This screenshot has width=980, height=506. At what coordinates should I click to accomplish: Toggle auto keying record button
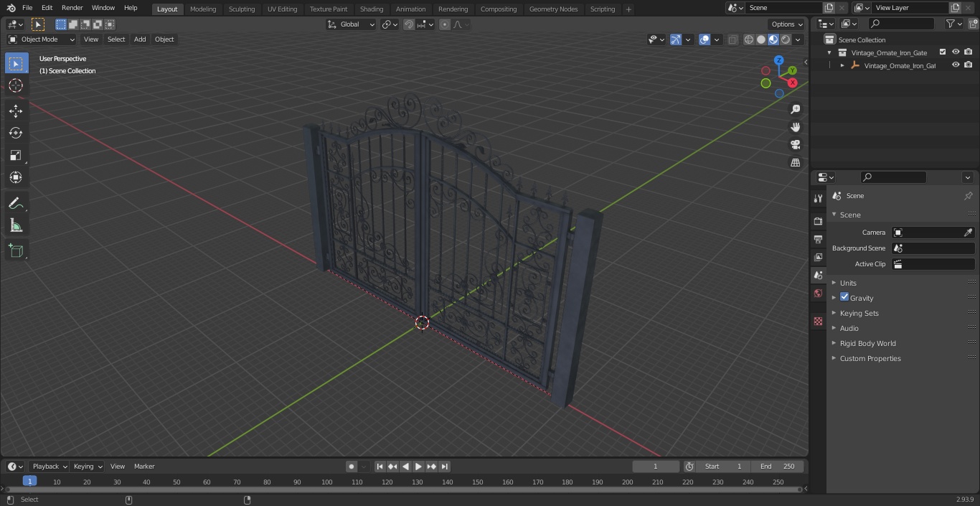(x=352, y=467)
